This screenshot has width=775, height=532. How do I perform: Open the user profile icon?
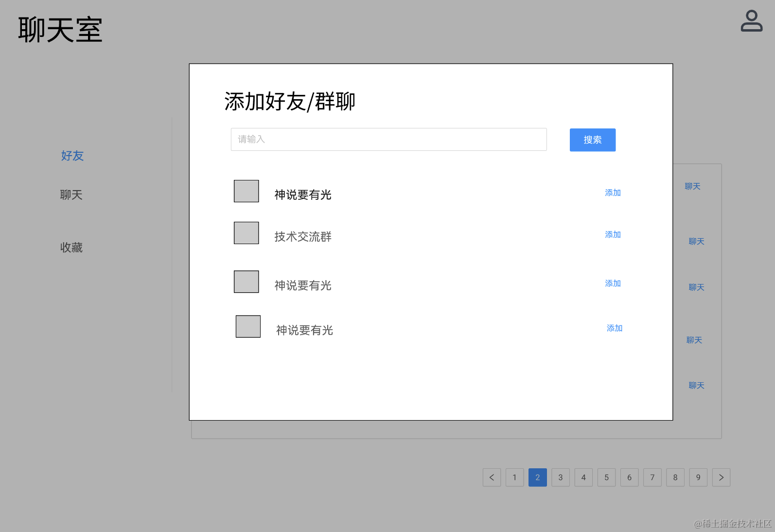[751, 21]
